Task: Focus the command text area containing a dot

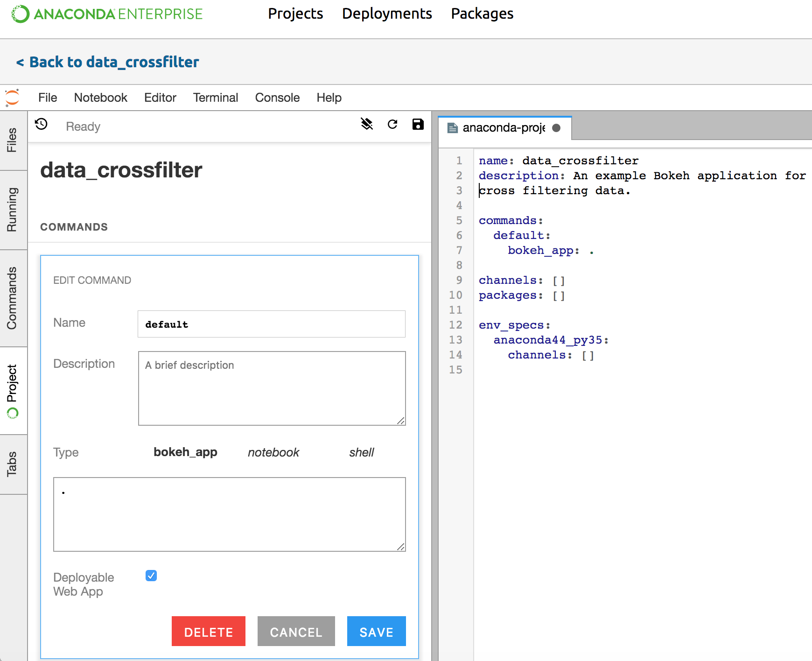Action: [230, 514]
